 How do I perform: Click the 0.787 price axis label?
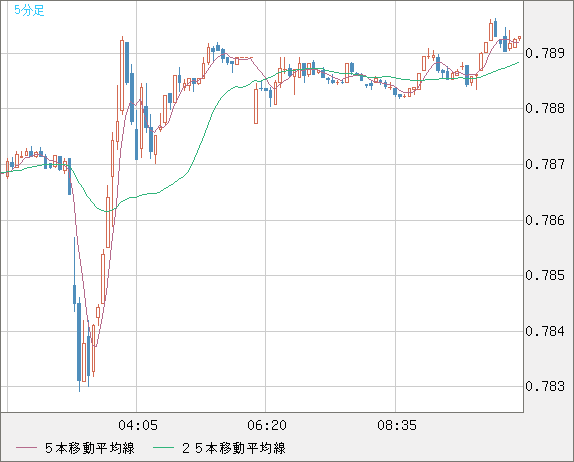point(545,164)
